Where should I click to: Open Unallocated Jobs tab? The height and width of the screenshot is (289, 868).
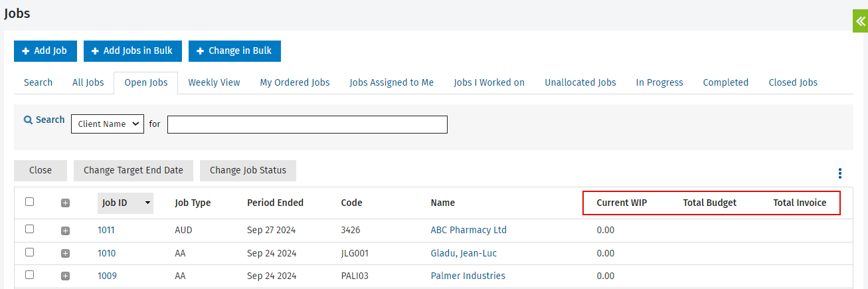(580, 83)
